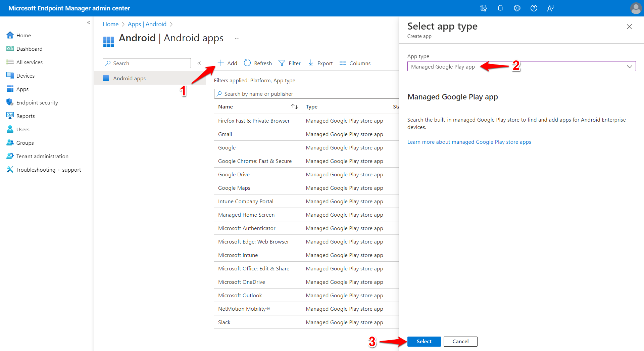This screenshot has width=644, height=351.
Task: Collapse the left navigation sidebar
Action: point(89,23)
